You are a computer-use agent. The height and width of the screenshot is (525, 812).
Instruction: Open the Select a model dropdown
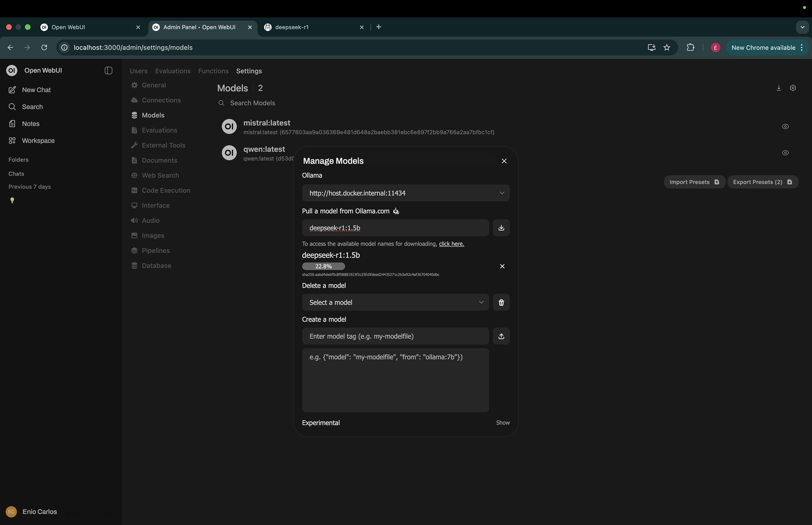[x=395, y=302]
